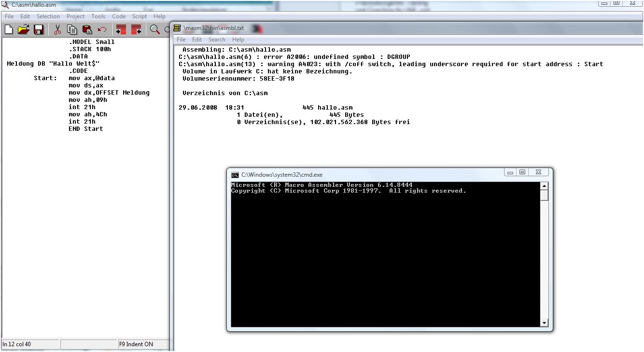Maximize the cmd.exe window
The width and height of the screenshot is (644, 352).
pyautogui.click(x=522, y=172)
